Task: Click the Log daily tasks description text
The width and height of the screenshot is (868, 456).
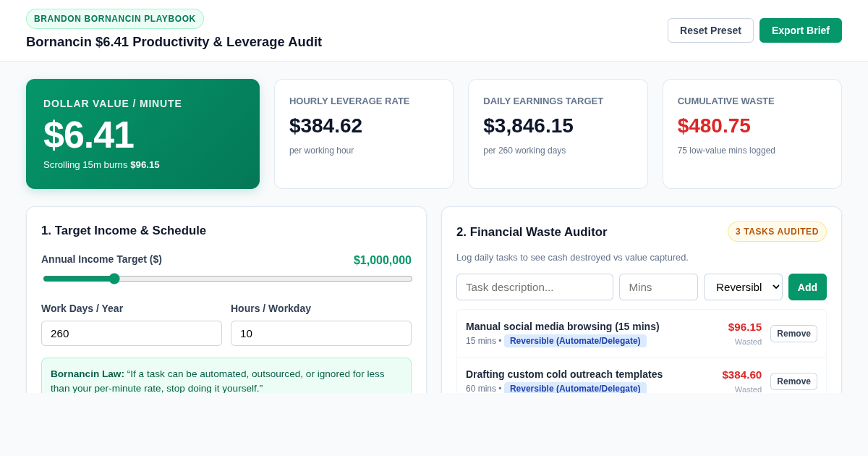Action: click(x=572, y=257)
